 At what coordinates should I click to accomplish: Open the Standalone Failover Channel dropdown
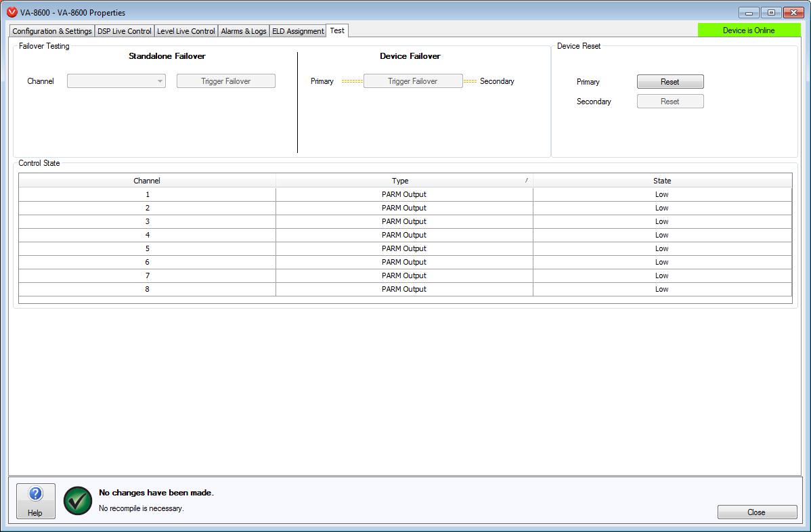tap(116, 81)
